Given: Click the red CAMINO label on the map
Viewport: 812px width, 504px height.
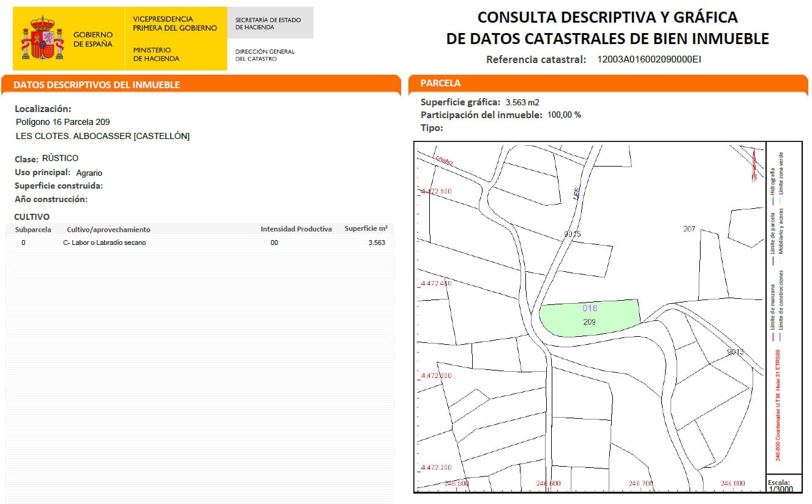Looking at the screenshot, I should click(x=444, y=160).
